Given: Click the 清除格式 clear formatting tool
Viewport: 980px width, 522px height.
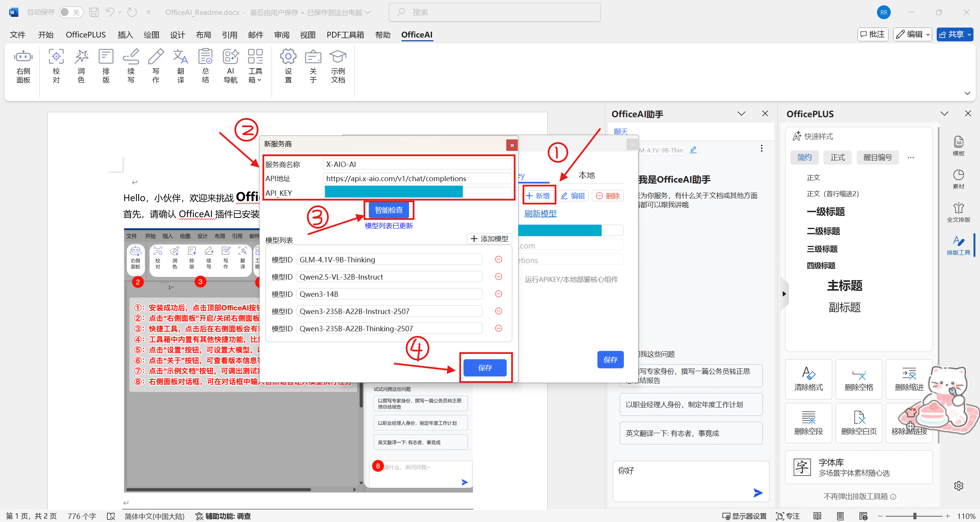Looking at the screenshot, I should 808,379.
